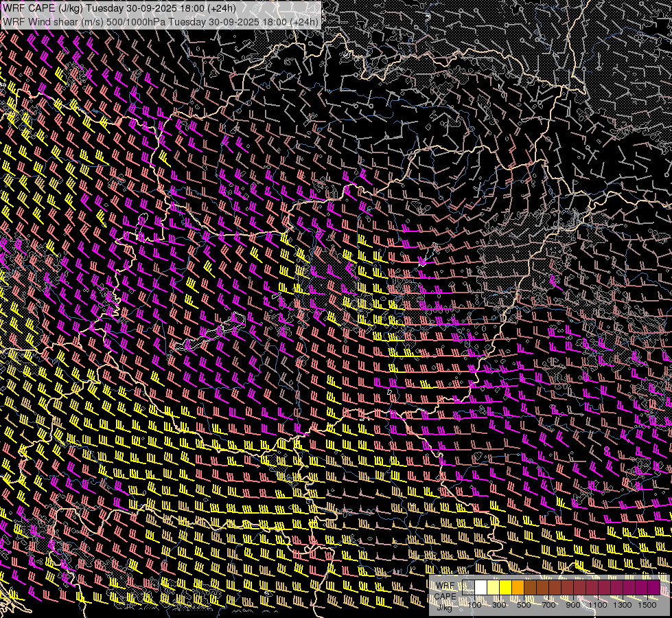This screenshot has height=618, width=672.
Task: Select the pale yellow CAPE legend swatch
Action: 494,588
